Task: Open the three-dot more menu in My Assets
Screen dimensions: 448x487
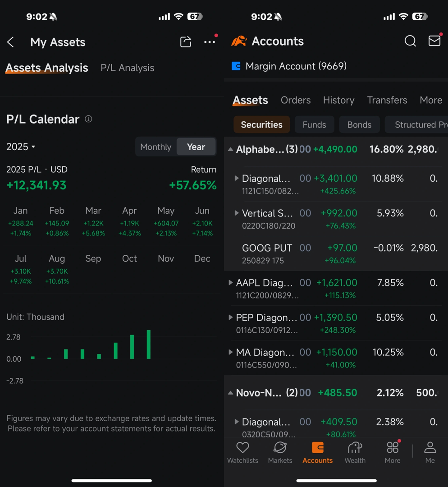Action: [x=210, y=41]
